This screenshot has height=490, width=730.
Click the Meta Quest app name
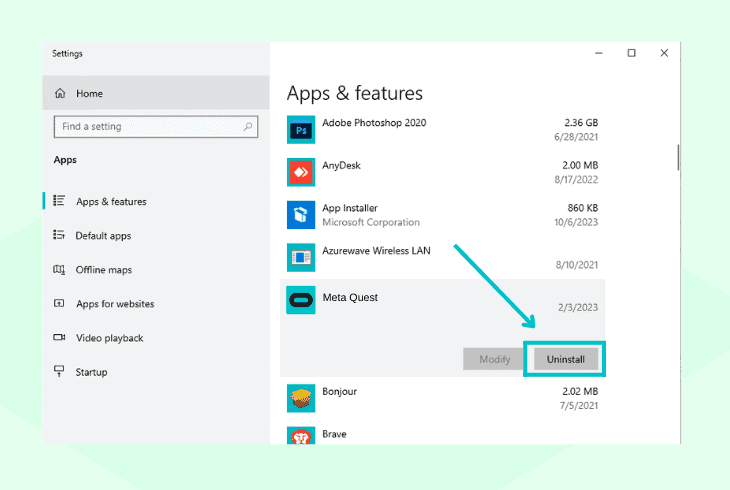pyautogui.click(x=350, y=297)
